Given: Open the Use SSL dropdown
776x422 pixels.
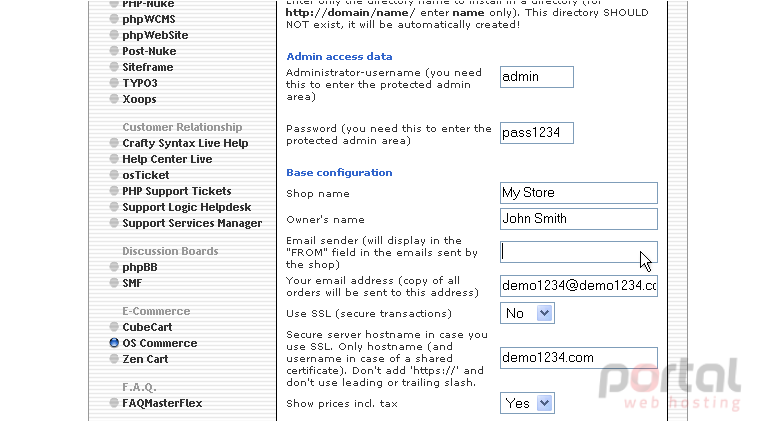Looking at the screenshot, I should [527, 313].
